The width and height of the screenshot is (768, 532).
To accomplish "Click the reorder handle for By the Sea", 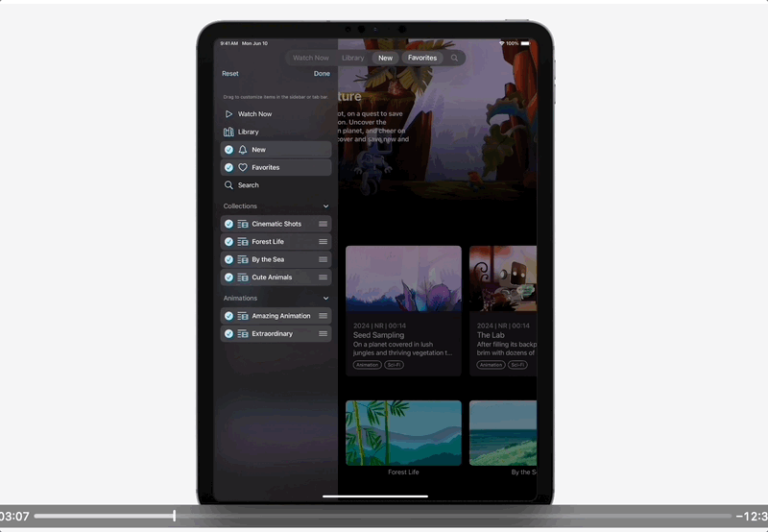I will (323, 259).
